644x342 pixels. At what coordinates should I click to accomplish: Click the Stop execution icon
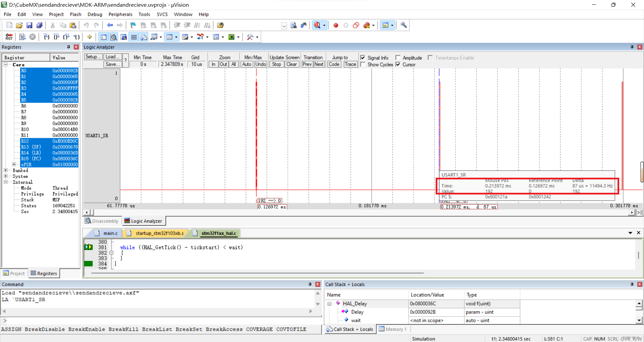(33, 37)
